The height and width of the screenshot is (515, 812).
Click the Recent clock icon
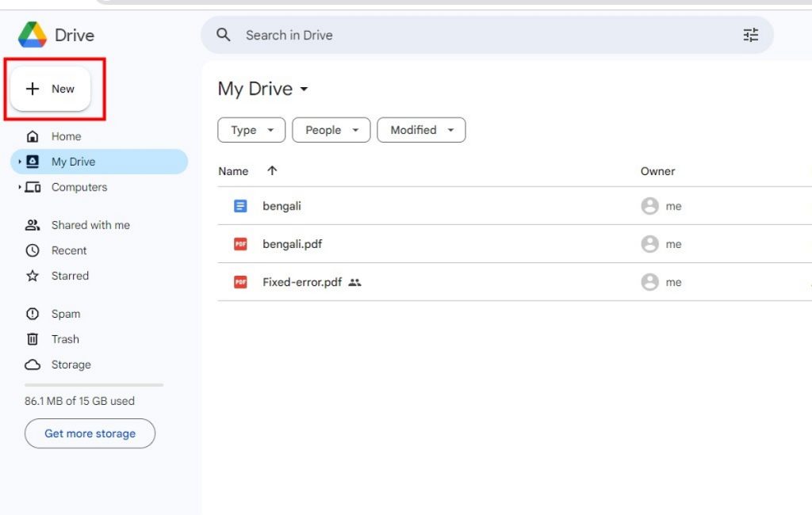coord(33,250)
